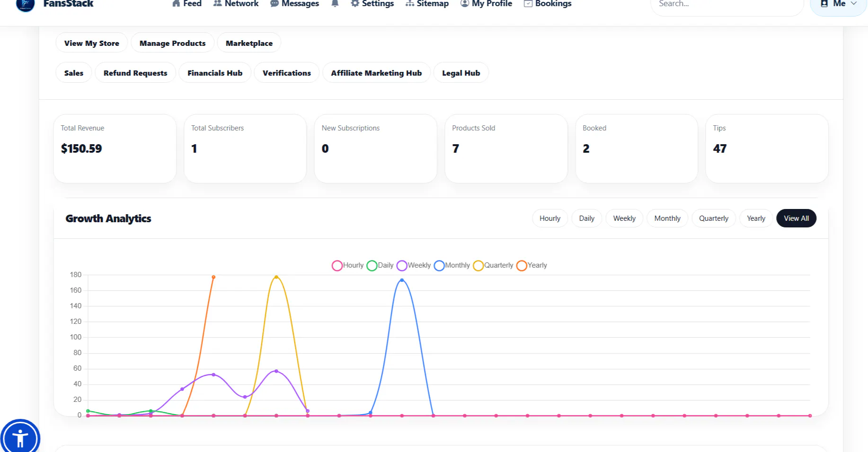
Task: Click the notifications bell icon
Action: [335, 4]
